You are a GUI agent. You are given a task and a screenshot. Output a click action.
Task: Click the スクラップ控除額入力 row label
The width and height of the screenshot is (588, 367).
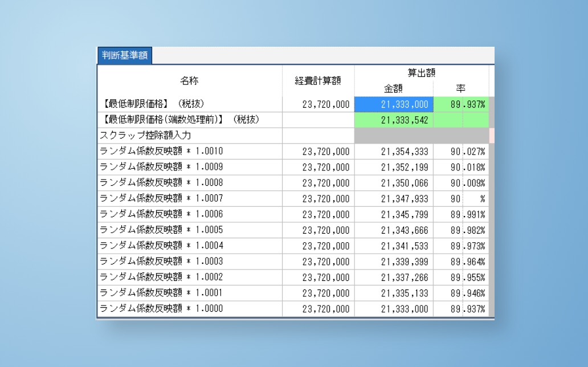(145, 136)
